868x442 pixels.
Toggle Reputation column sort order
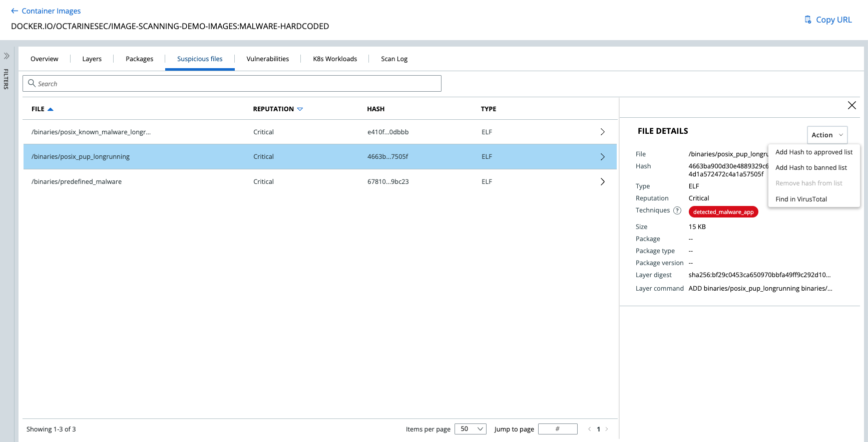pos(300,109)
